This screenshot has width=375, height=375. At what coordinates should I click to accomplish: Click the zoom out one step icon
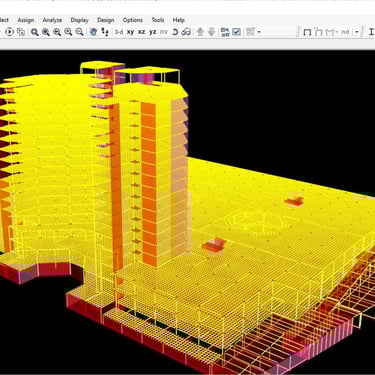point(79,32)
